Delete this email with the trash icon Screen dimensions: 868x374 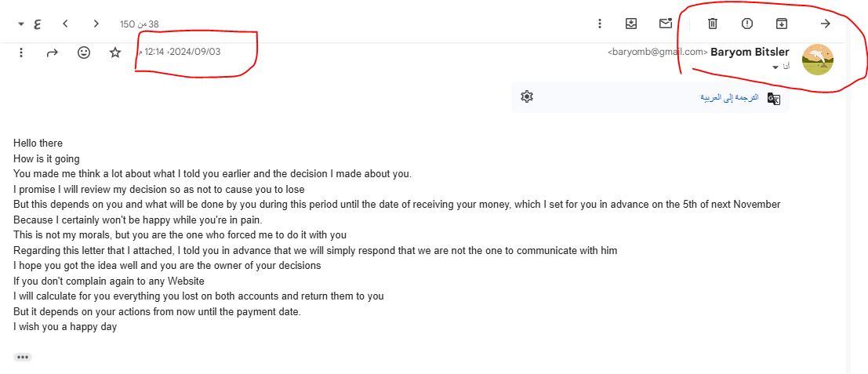tap(712, 24)
